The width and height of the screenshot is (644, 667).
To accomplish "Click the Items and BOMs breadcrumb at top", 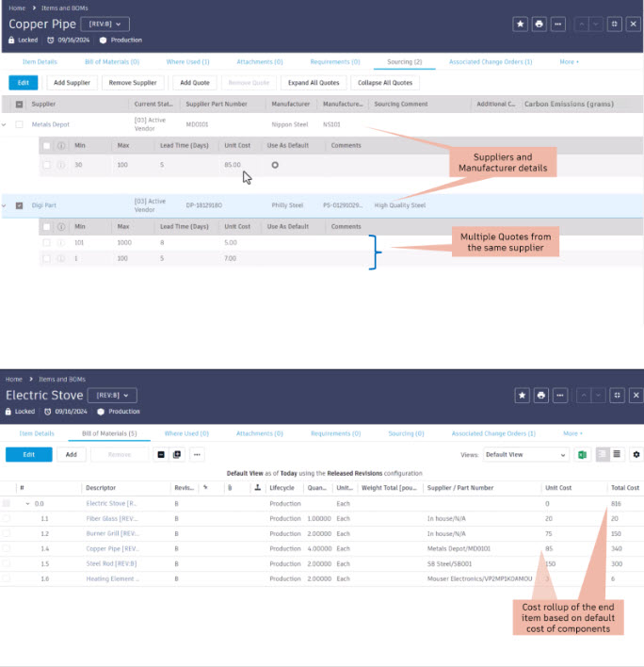I will [x=65, y=8].
